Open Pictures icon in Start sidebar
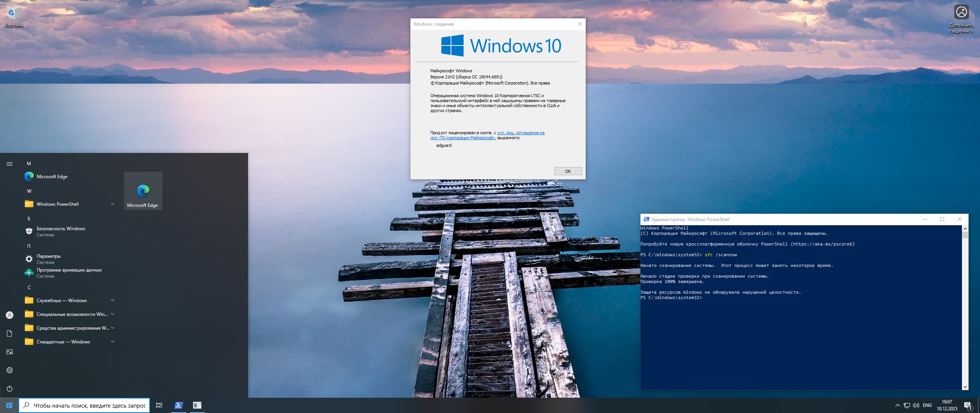Image resolution: width=980 pixels, height=413 pixels. click(x=10, y=352)
